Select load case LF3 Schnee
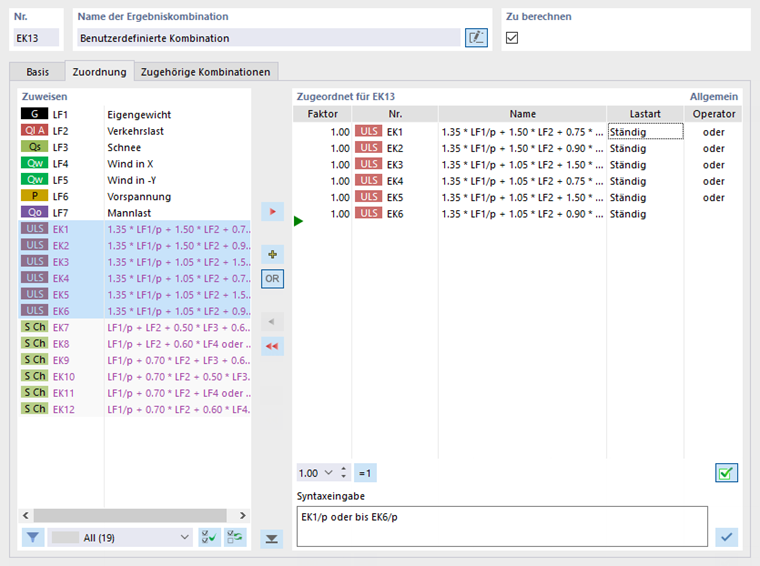Viewport: 760px width, 566px height. (x=134, y=147)
